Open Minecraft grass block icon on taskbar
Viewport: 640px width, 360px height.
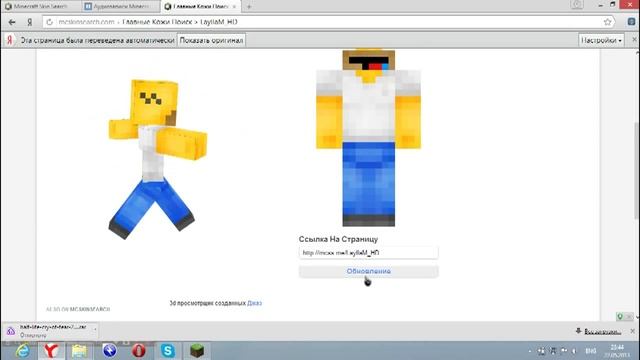tap(197, 351)
